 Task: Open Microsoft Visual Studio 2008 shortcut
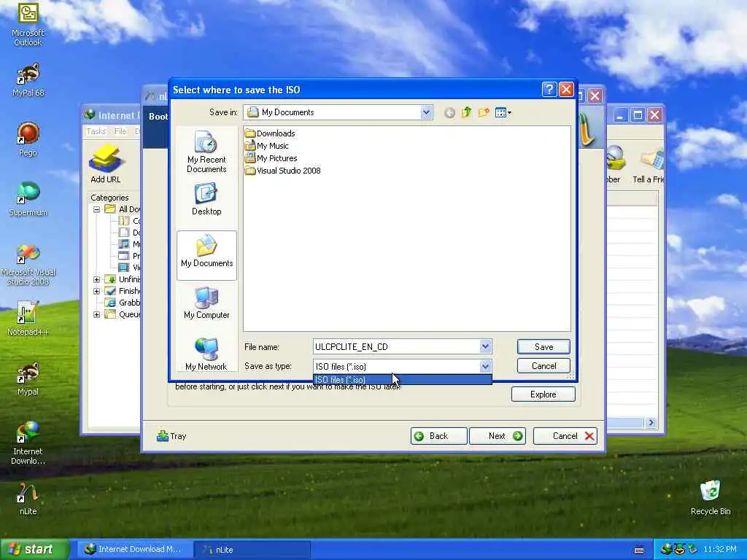click(28, 265)
